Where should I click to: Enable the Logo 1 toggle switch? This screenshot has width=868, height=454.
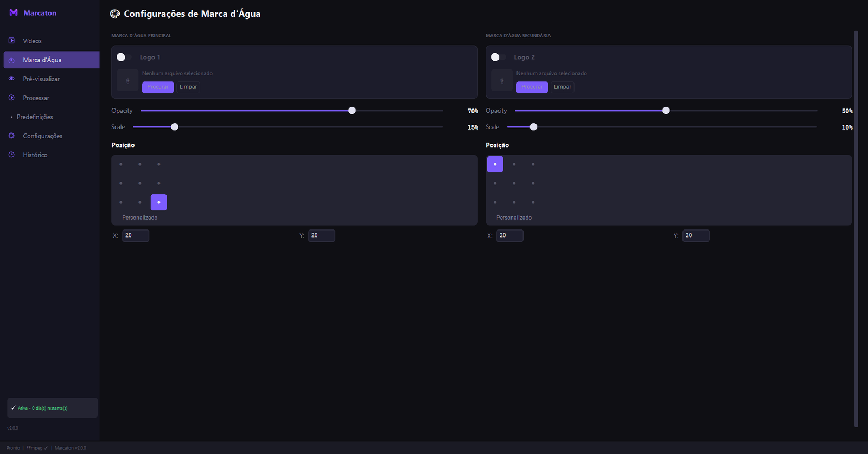[x=124, y=57]
